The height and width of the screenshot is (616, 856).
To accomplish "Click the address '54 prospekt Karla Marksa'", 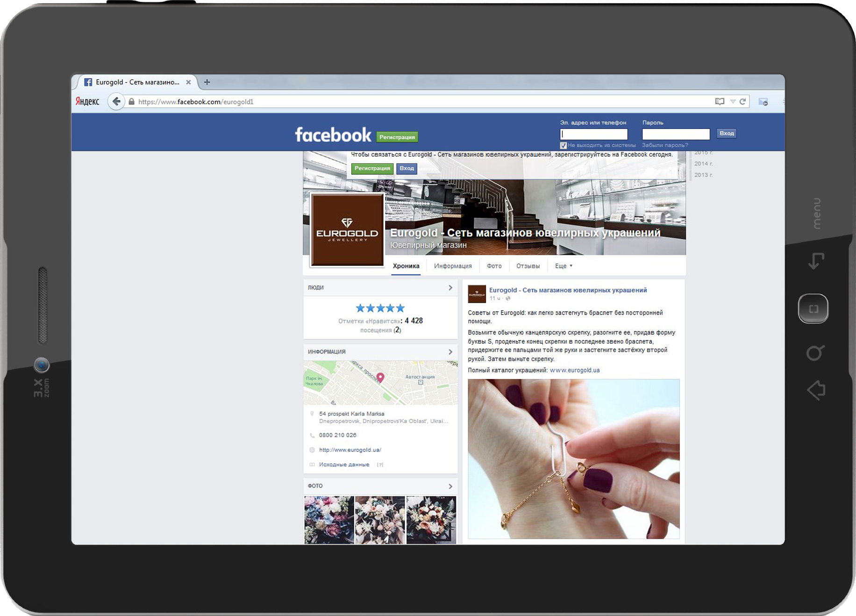I will pos(351,414).
